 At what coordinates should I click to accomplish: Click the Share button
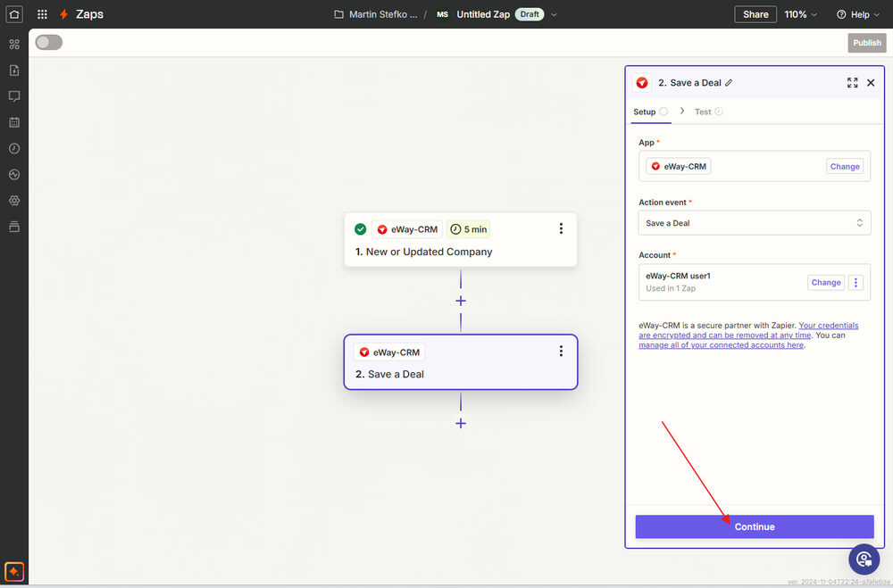pyautogui.click(x=755, y=14)
